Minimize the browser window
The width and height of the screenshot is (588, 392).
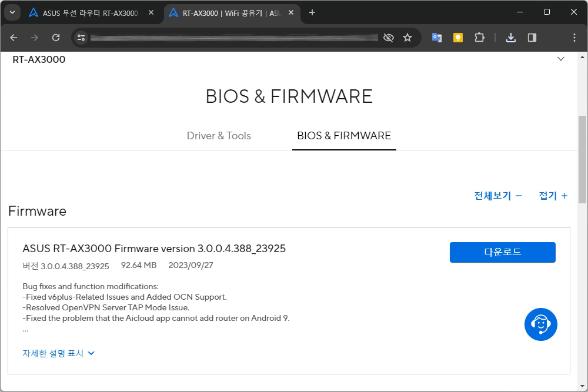tap(520, 12)
